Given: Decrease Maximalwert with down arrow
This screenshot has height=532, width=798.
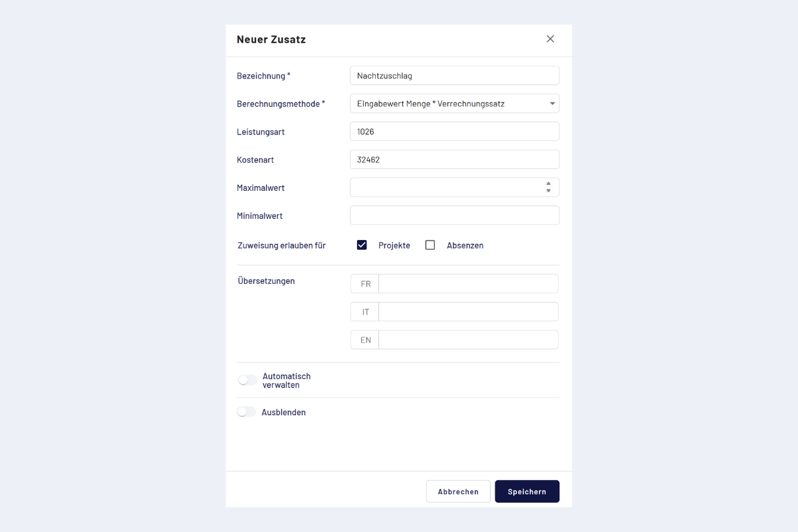Looking at the screenshot, I should 548,191.
